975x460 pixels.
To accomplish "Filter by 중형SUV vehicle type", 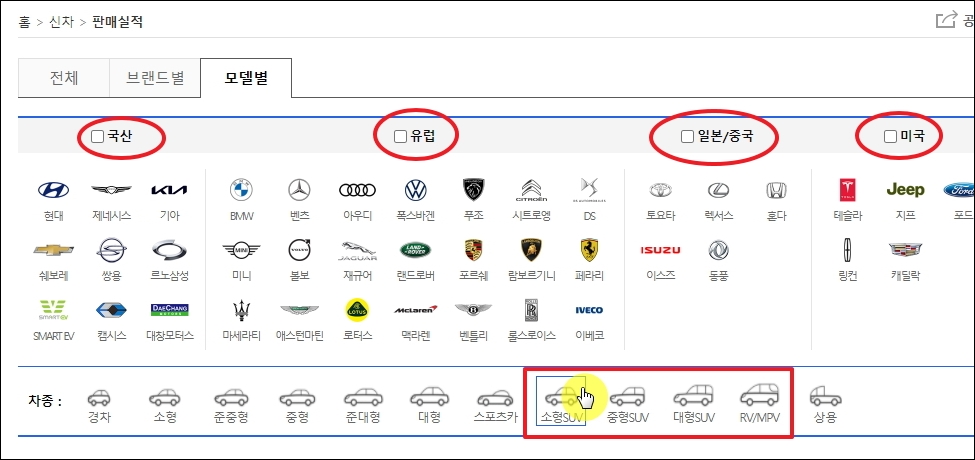I will pos(628,405).
